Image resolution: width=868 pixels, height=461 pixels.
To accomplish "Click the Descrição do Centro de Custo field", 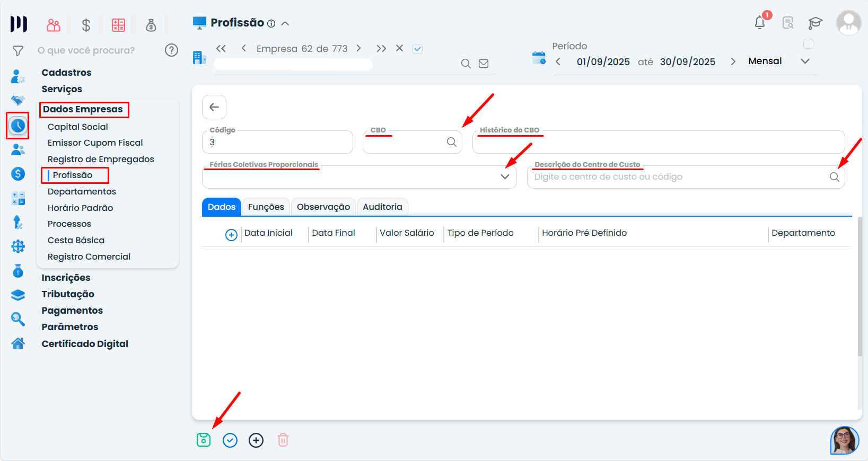I will [679, 177].
